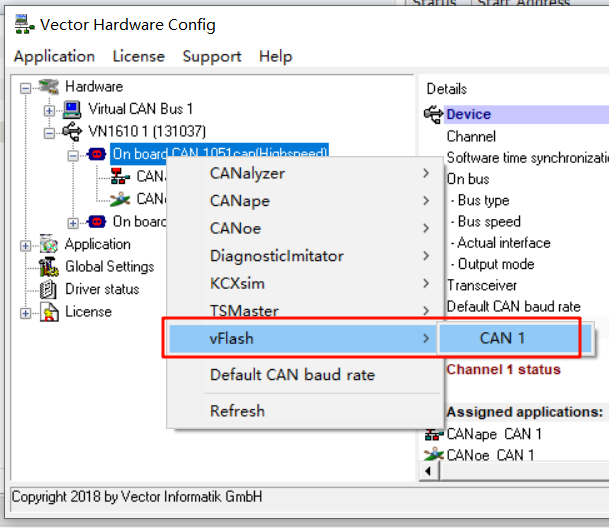Click the CANape network icon in tree
609x528 pixels.
click(120, 176)
